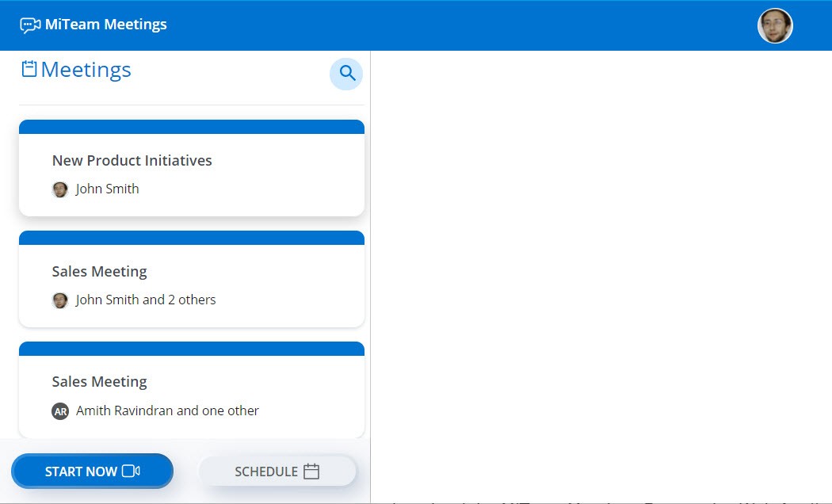Click the AR initials avatar badge

point(60,411)
